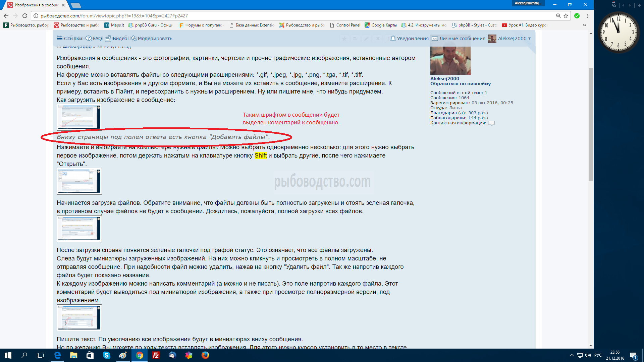Open the '144 раза' thanks-received link
This screenshot has height=362, width=644.
pos(478,118)
